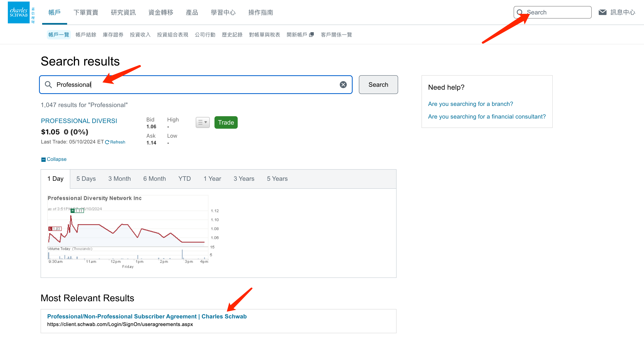
Task: Click the Search button beside the query field
Action: pos(378,85)
